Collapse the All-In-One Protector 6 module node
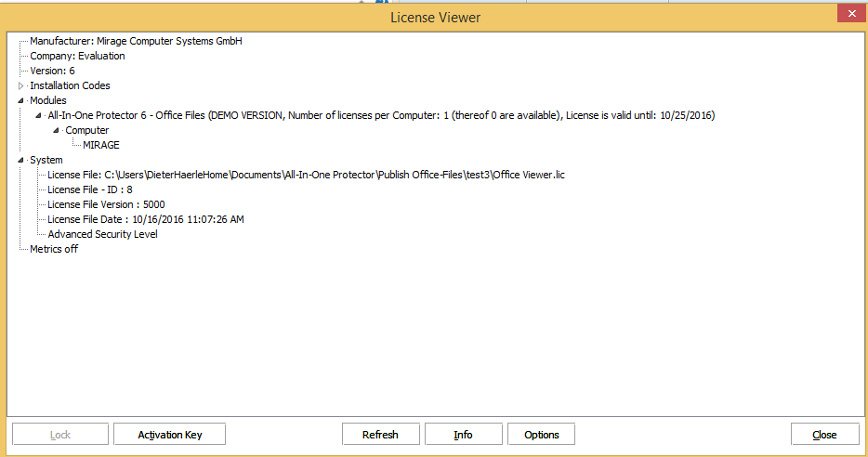Image resolution: width=868 pixels, height=457 pixels. pyautogui.click(x=38, y=115)
